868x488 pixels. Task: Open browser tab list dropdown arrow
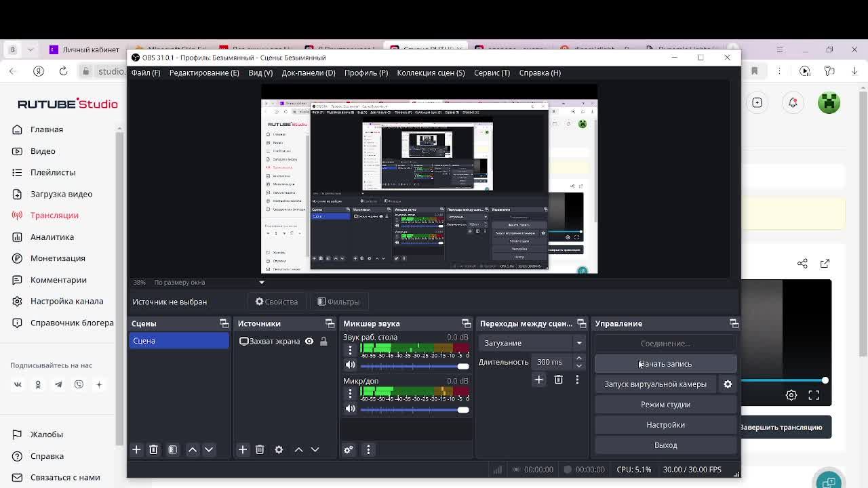point(30,49)
